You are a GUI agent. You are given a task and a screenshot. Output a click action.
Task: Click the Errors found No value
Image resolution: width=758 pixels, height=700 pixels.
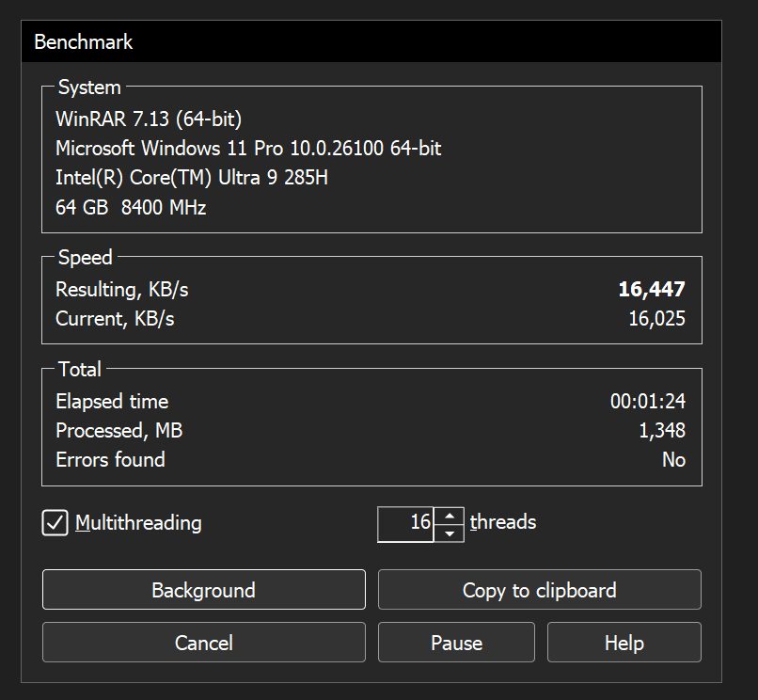673,460
